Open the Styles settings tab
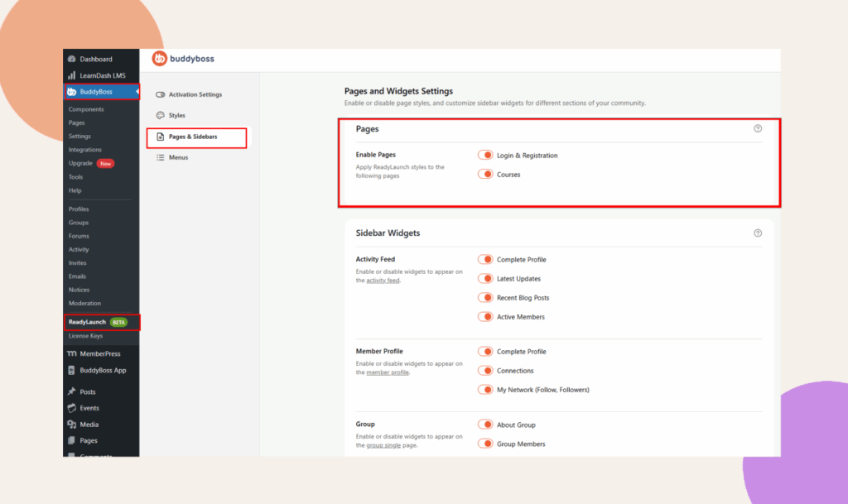The image size is (848, 504). 176,116
